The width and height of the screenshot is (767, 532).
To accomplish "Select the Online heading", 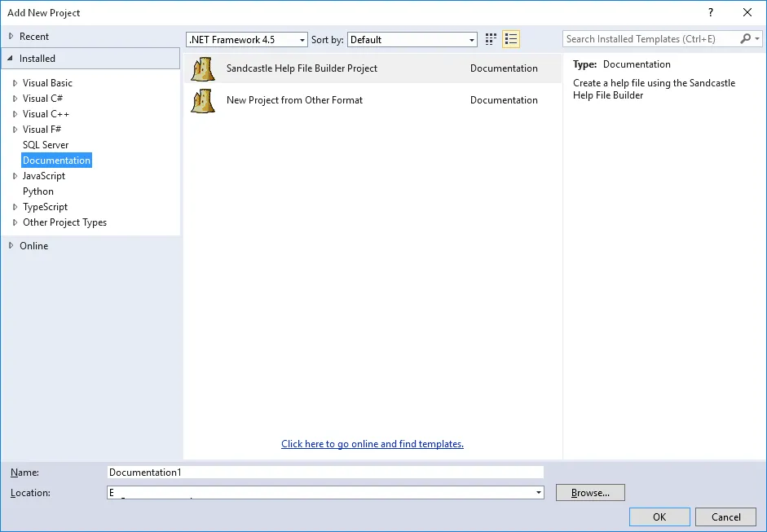I will (33, 245).
